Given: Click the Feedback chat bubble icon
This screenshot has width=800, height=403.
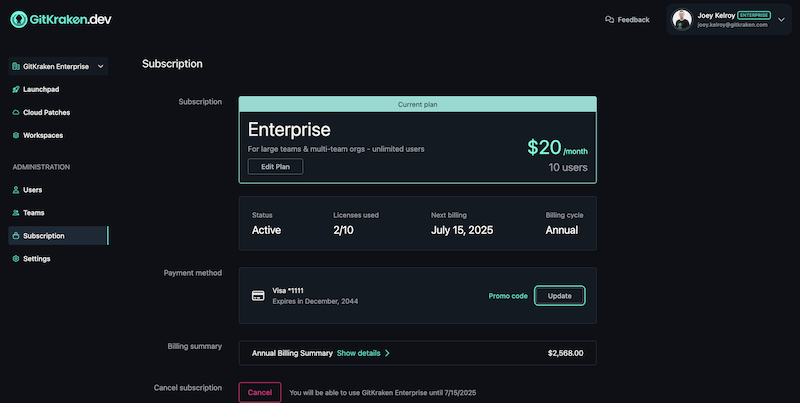Looking at the screenshot, I should (x=609, y=19).
